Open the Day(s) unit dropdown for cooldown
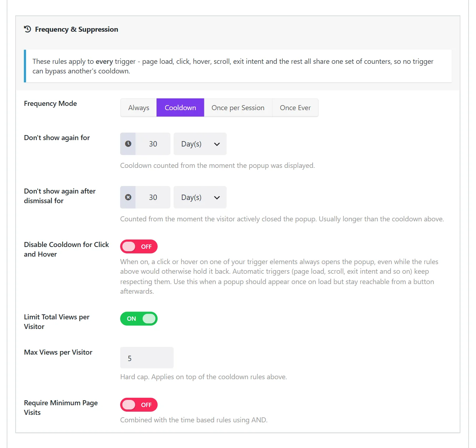The width and height of the screenshot is (476, 448). click(x=200, y=144)
